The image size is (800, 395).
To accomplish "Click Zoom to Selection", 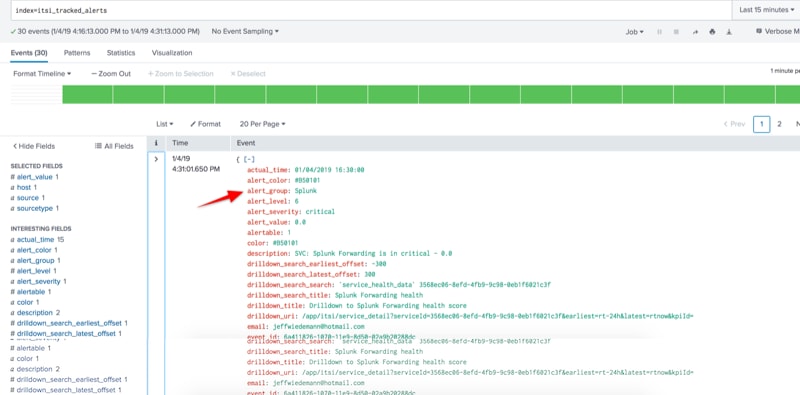I will pyautogui.click(x=181, y=73).
